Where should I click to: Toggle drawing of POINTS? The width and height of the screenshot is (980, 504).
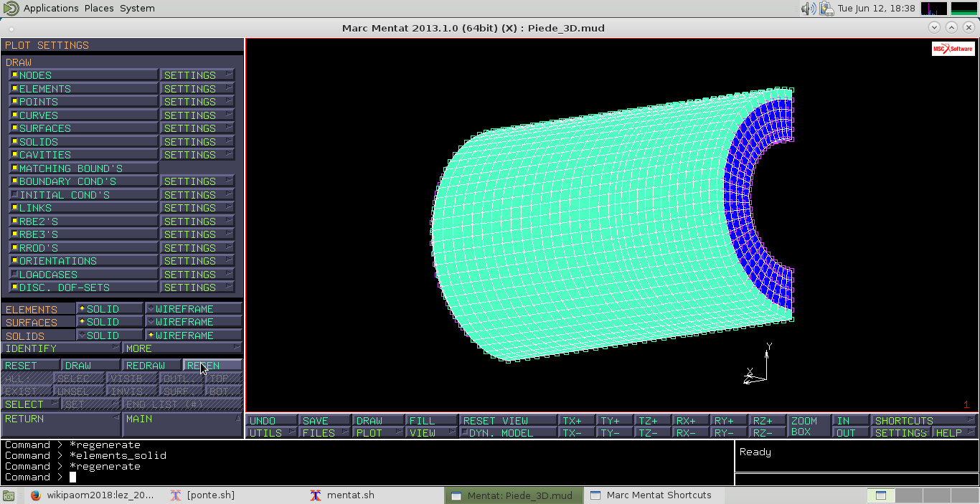tap(83, 102)
